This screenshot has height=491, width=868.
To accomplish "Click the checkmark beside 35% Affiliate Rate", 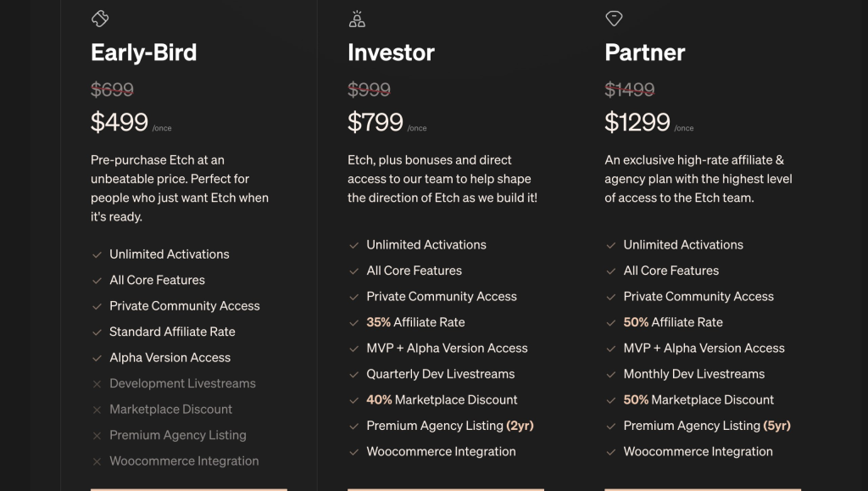I will tap(353, 323).
